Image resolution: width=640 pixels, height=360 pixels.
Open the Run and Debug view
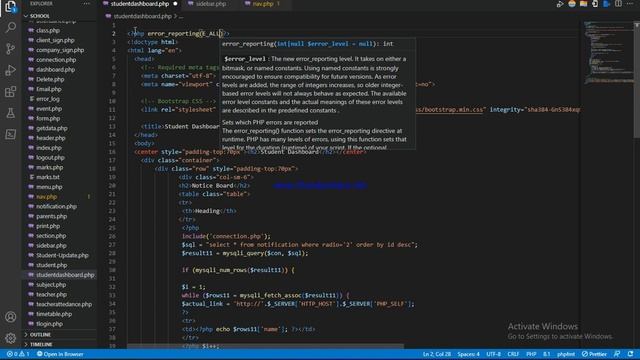point(11,70)
